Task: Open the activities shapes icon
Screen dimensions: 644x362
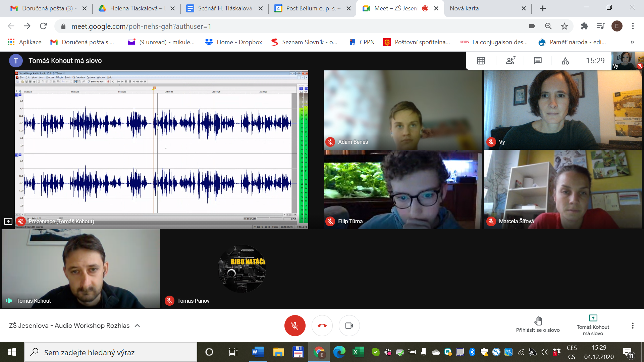Action: 566,61
